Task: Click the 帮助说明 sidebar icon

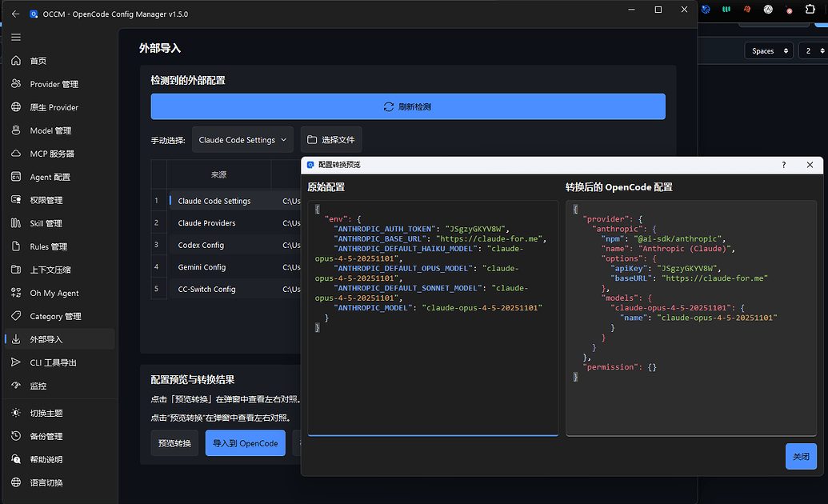Action: coord(16,460)
